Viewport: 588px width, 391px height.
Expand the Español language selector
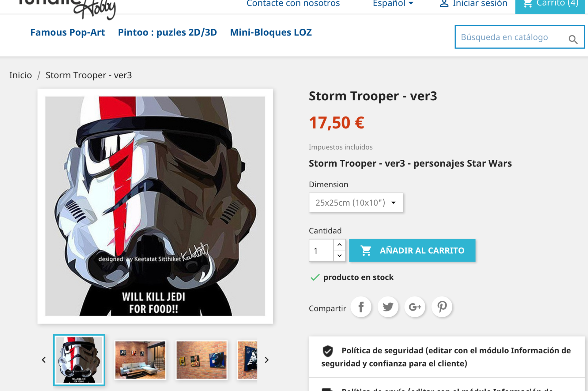(393, 4)
